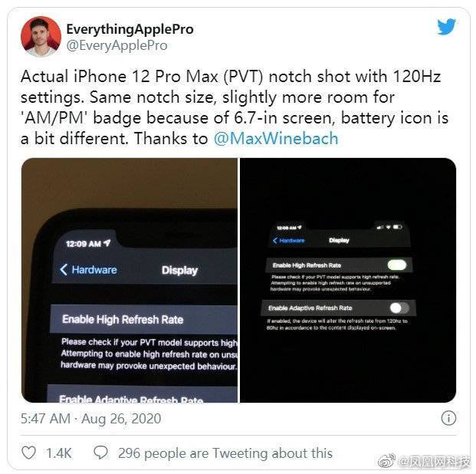
Task: Open the @MaxWinebach mention link
Action: [276, 139]
